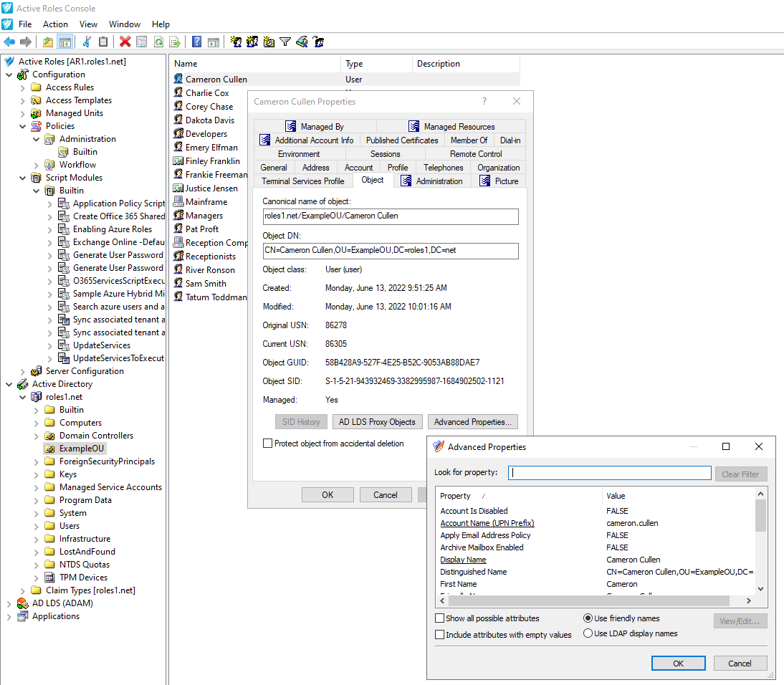
Task: Click the Advanced Properties... button
Action: pos(472,422)
